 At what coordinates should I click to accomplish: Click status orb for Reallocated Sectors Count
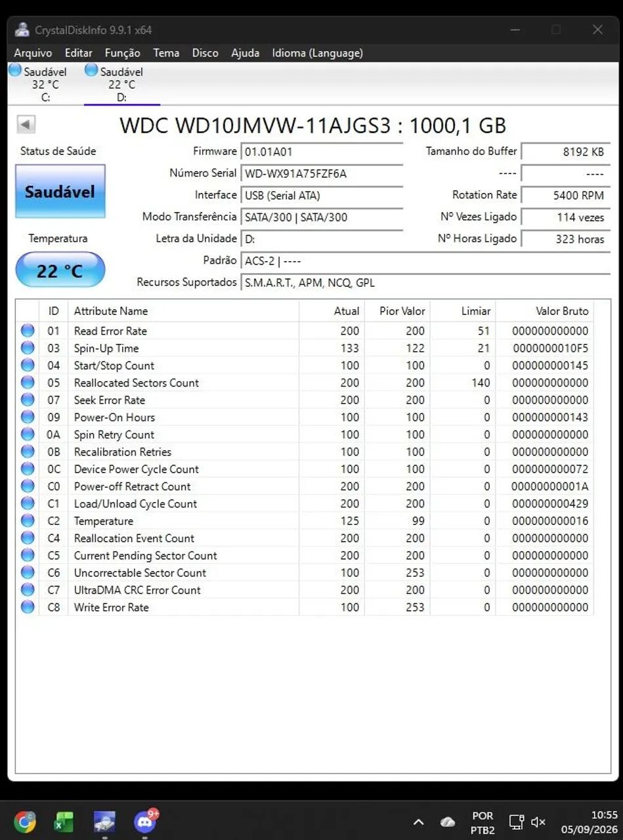[x=28, y=383]
